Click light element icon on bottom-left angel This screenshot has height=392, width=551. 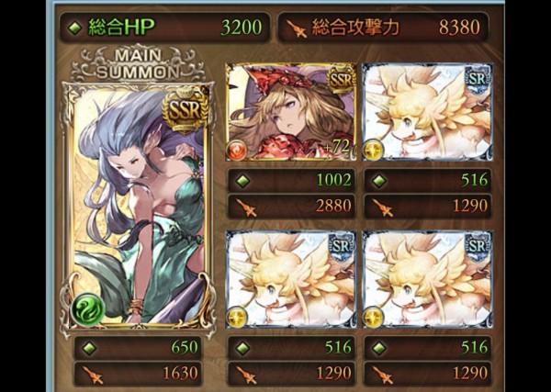click(236, 316)
